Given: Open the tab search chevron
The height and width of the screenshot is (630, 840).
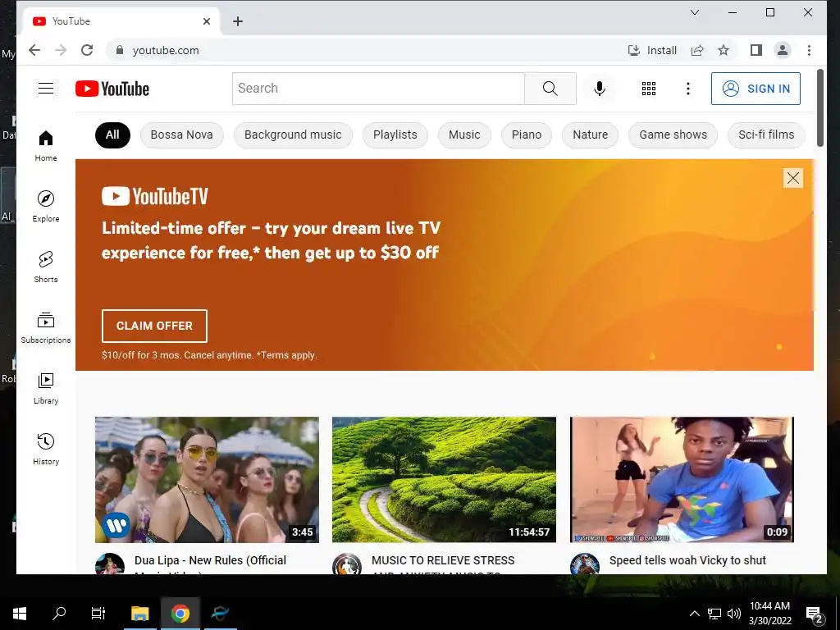Looking at the screenshot, I should click(x=695, y=12).
